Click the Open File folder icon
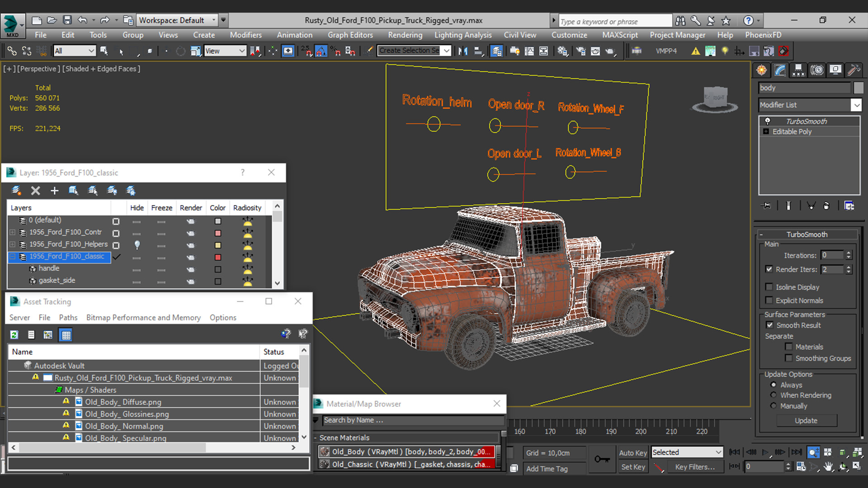This screenshot has height=488, width=868. click(52, 20)
